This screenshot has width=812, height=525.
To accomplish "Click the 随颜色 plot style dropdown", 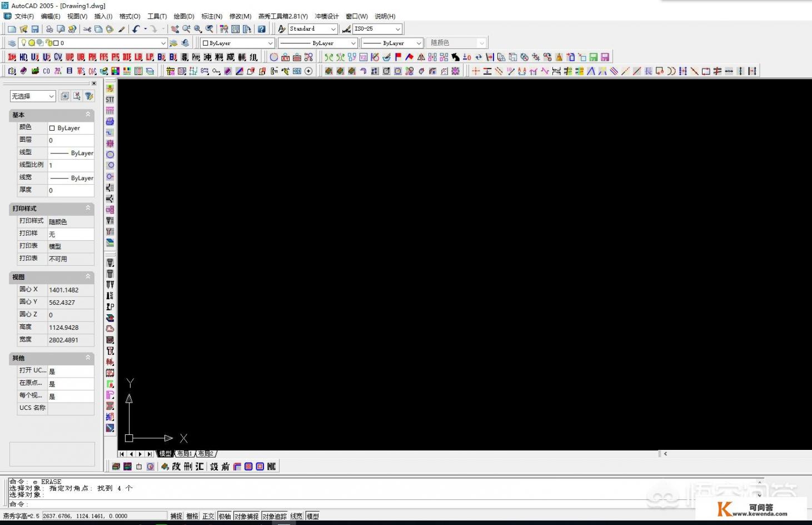I will tap(457, 43).
